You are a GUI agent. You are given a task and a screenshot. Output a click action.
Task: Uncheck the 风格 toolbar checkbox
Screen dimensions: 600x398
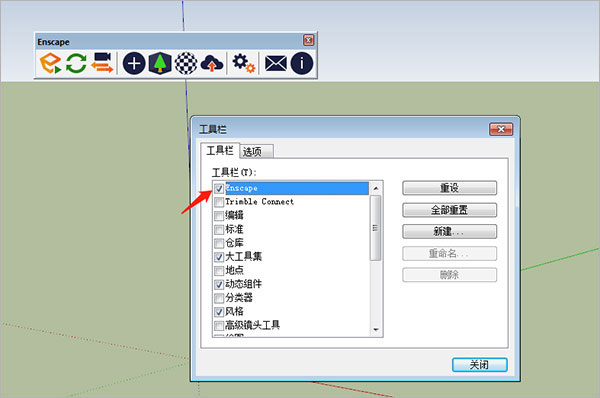(x=219, y=312)
